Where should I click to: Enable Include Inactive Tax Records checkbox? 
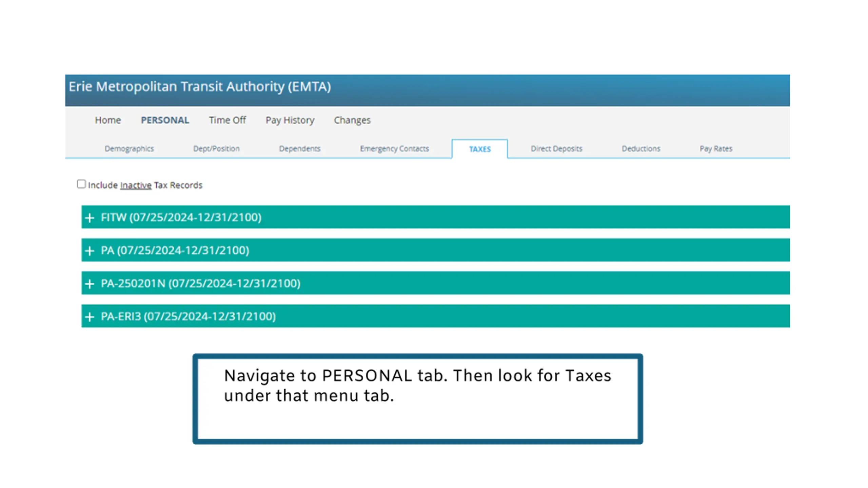[81, 184]
